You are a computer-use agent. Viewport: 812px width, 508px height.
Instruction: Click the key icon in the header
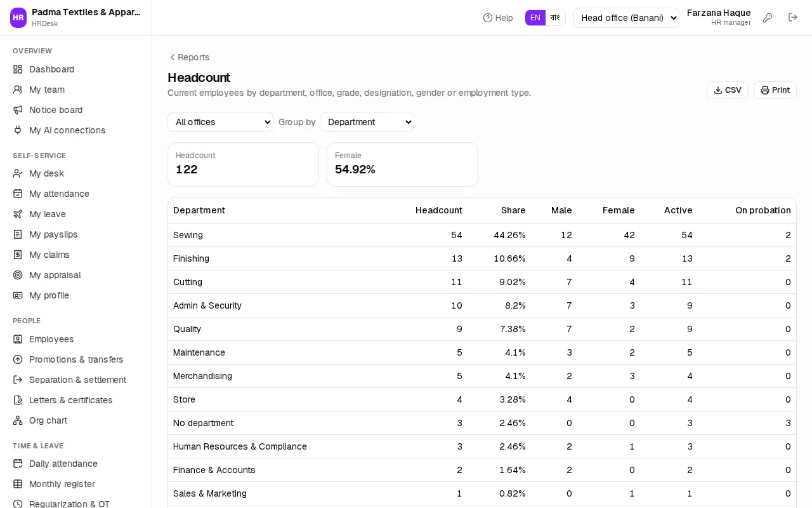coord(768,18)
